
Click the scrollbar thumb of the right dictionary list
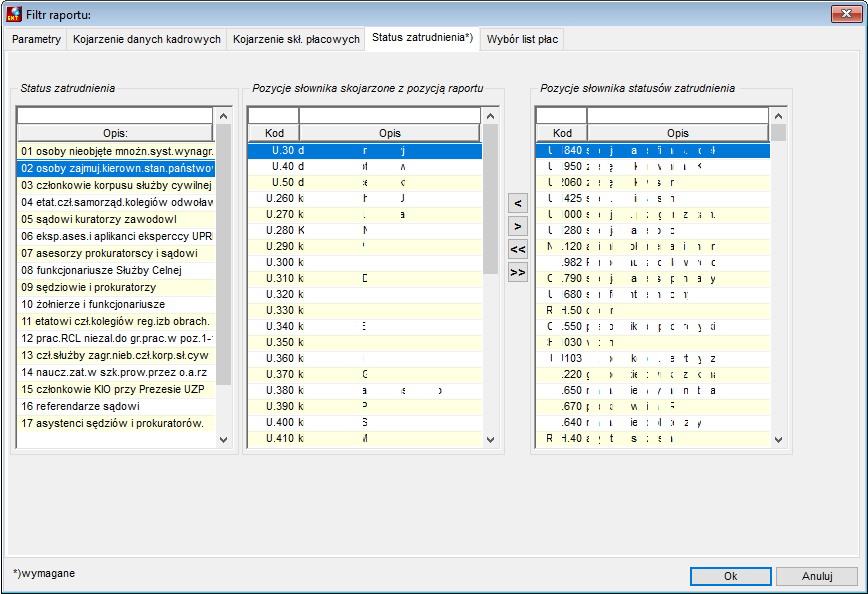click(x=778, y=133)
